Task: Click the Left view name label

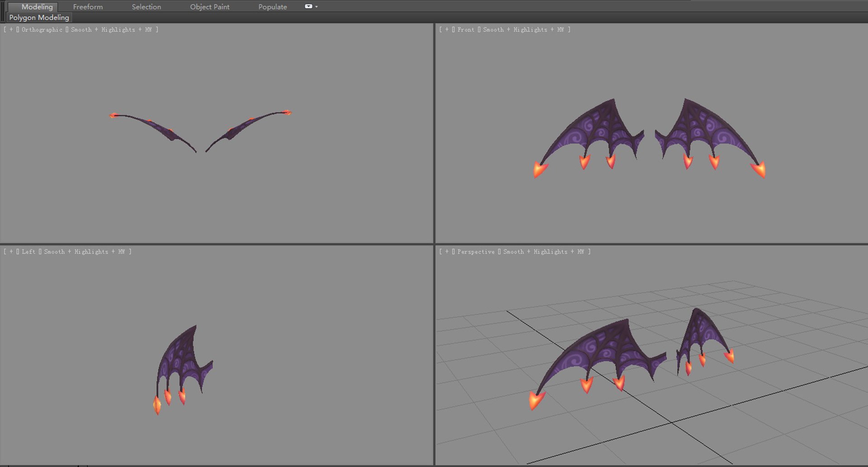Action: (28, 252)
